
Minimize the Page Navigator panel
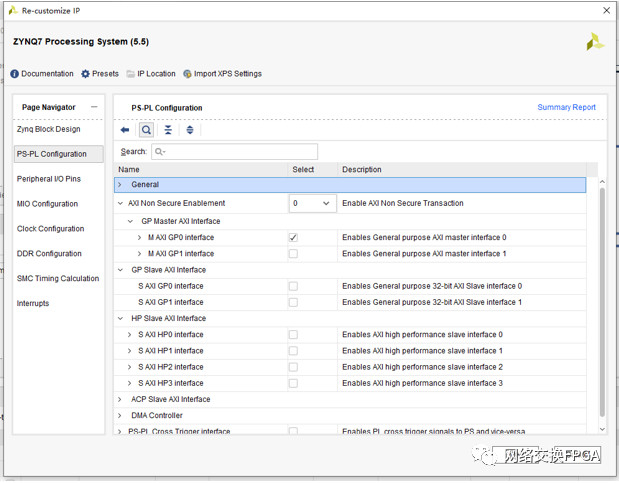[x=94, y=107]
